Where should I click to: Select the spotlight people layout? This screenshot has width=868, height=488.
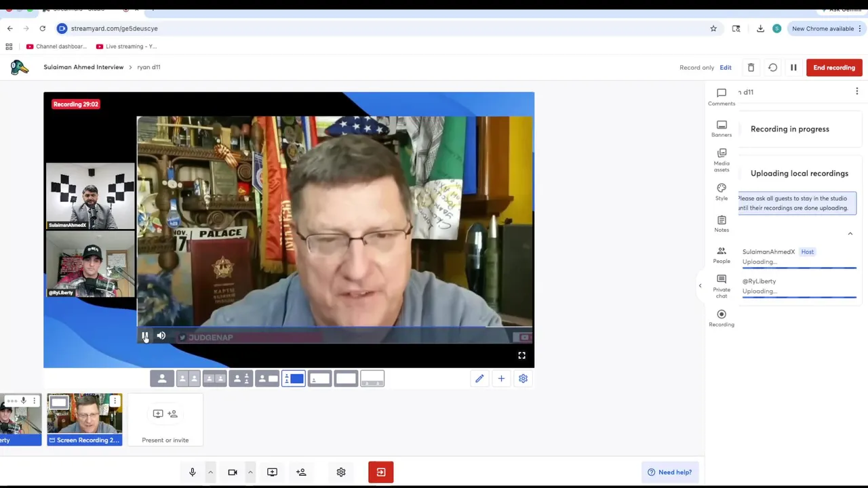point(241,379)
